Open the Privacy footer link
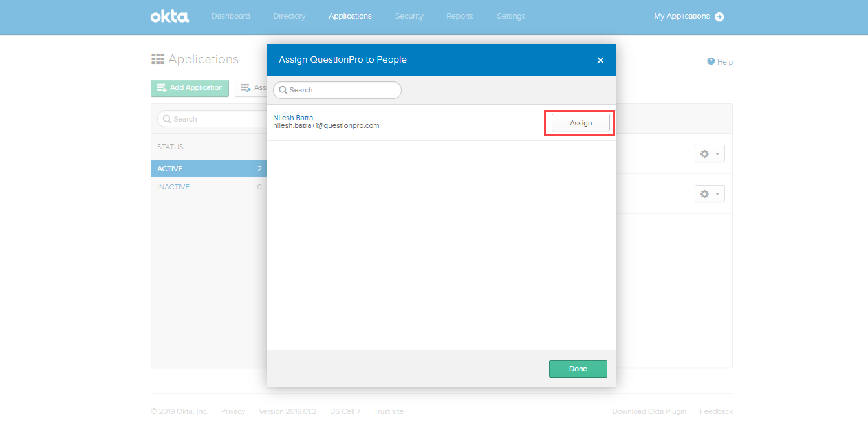 [x=233, y=411]
